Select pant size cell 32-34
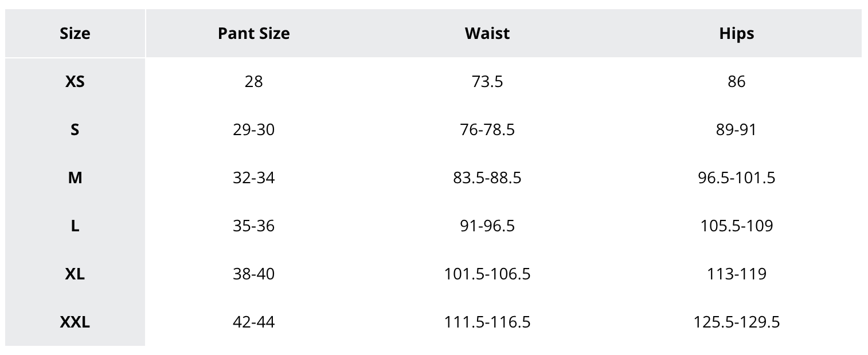The image size is (868, 355). click(253, 178)
